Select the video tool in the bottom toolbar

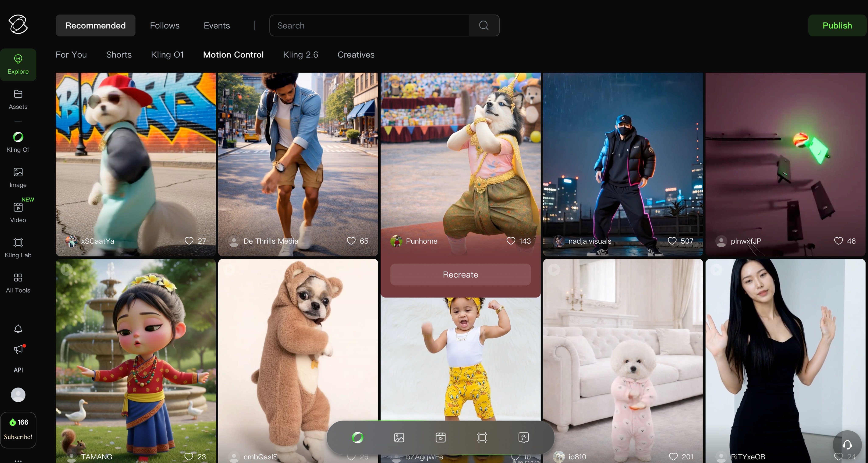440,437
